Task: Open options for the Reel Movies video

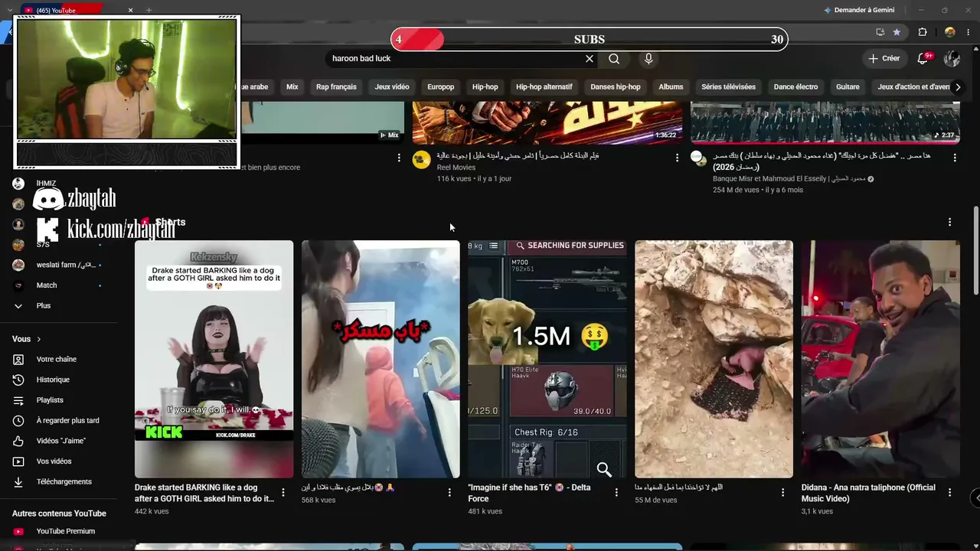Action: point(677,158)
